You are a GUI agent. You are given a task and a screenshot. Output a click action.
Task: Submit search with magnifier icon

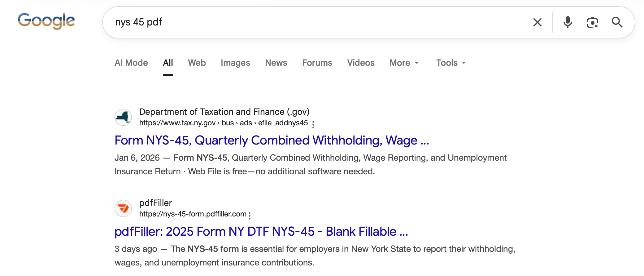pos(617,22)
